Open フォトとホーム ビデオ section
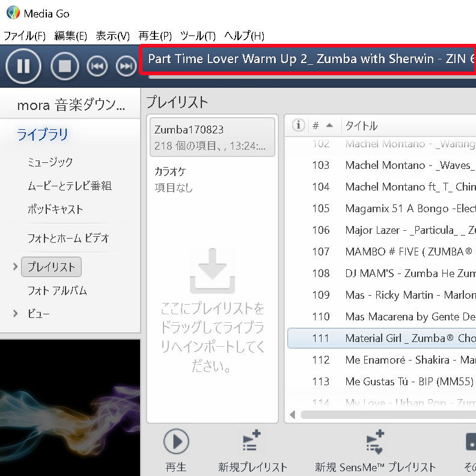 point(69,238)
